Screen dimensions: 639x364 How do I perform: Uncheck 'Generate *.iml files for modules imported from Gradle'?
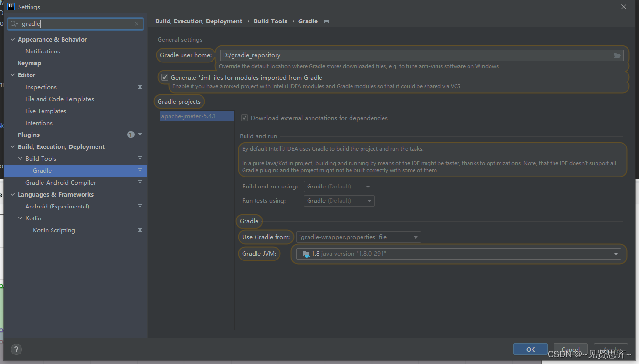point(164,77)
